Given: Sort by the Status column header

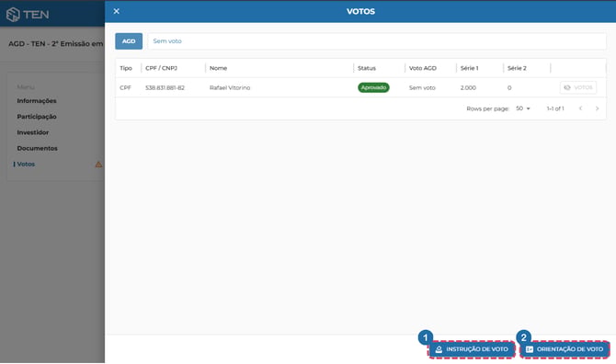Looking at the screenshot, I should [367, 68].
